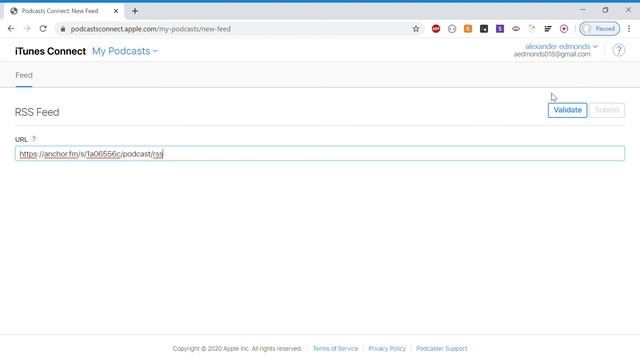Open the Podcaster Support link
Screen dimensions: 640x360
(x=442, y=349)
